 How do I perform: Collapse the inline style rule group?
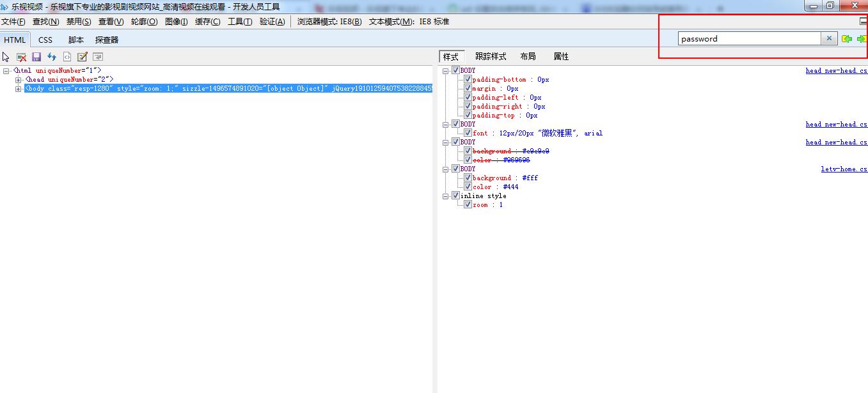click(446, 196)
